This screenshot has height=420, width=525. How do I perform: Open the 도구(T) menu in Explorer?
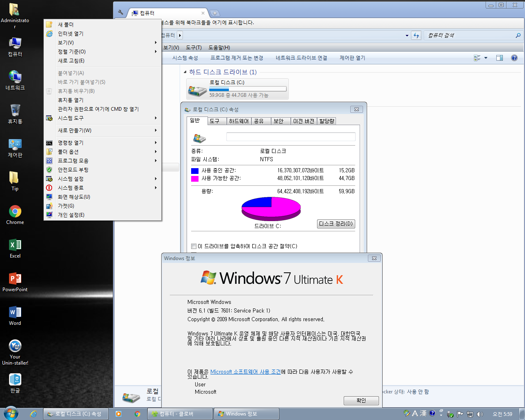pos(194,48)
